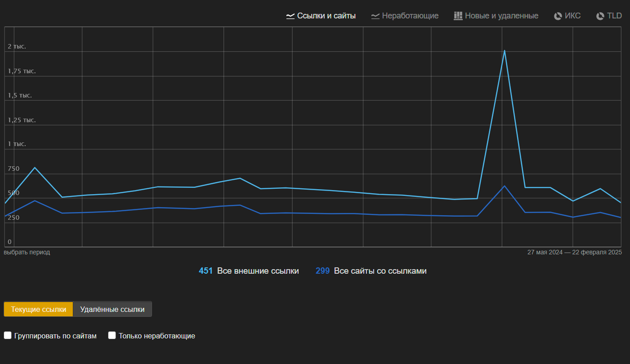Viewport: 630px width, 364px height.
Task: Click the выбрать период link
Action: (27, 253)
